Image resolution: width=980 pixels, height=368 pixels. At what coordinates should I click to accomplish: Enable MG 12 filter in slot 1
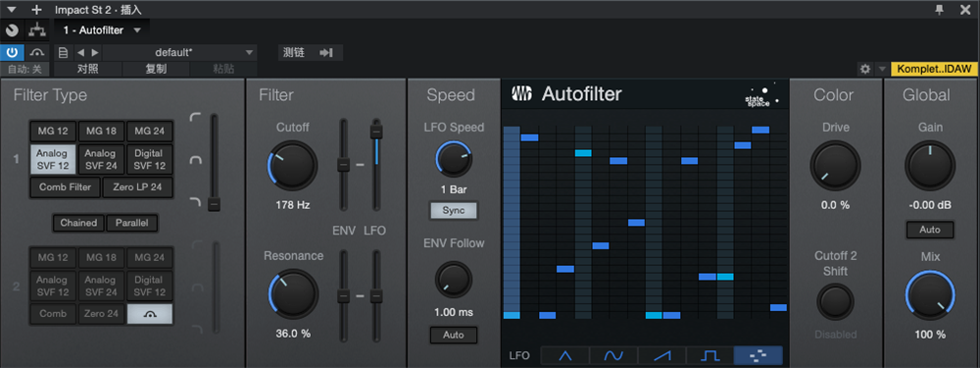click(x=53, y=131)
